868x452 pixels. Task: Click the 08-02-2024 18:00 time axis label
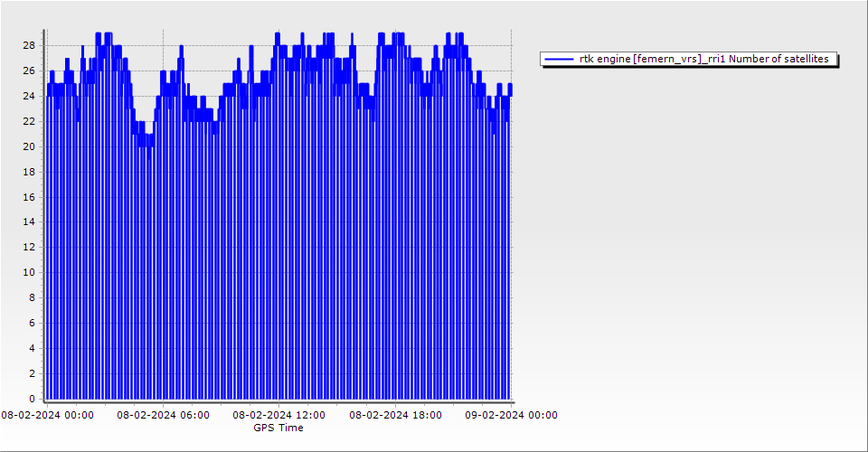(395, 415)
